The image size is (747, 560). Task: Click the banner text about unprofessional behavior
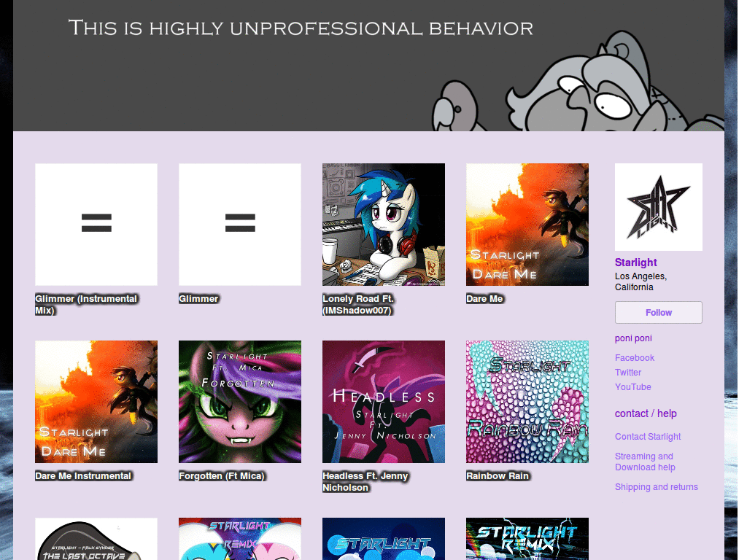[x=301, y=28]
